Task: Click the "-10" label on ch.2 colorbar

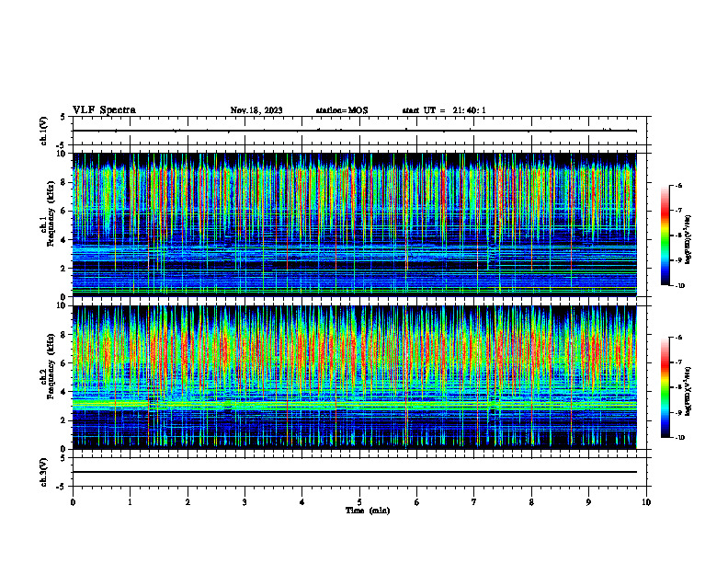Action: (x=679, y=438)
